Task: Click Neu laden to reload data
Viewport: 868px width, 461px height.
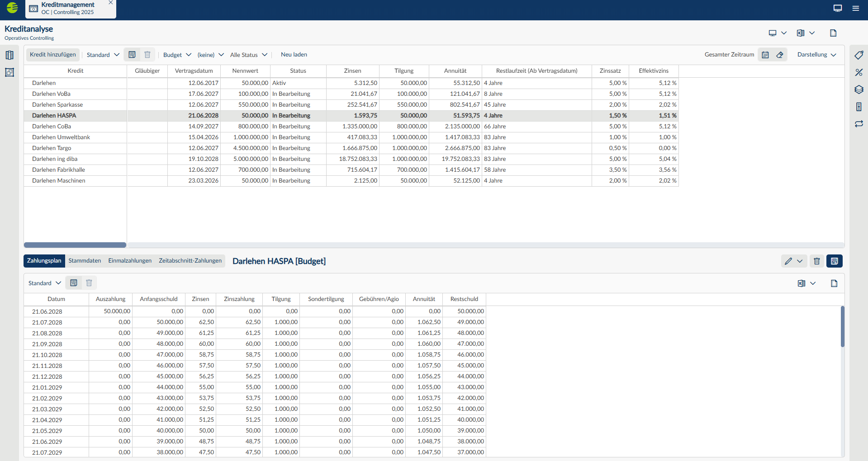Action: point(294,55)
